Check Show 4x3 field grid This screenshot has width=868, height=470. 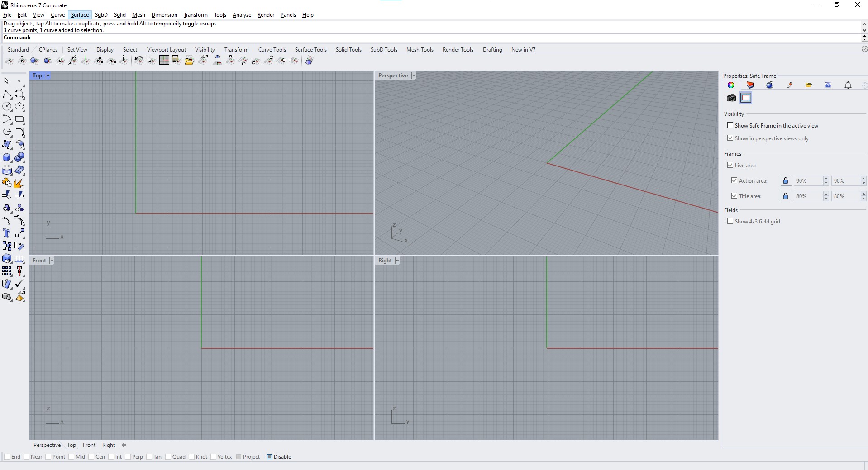(x=730, y=221)
